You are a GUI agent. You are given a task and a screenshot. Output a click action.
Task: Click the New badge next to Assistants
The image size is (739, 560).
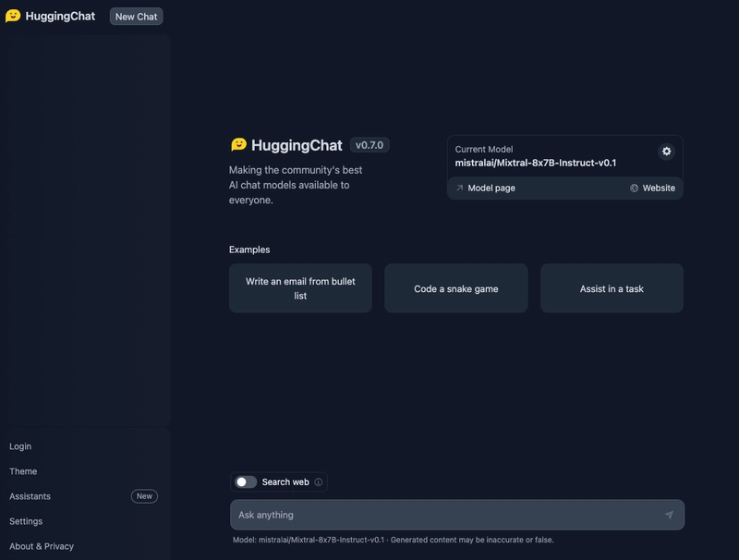coord(143,496)
